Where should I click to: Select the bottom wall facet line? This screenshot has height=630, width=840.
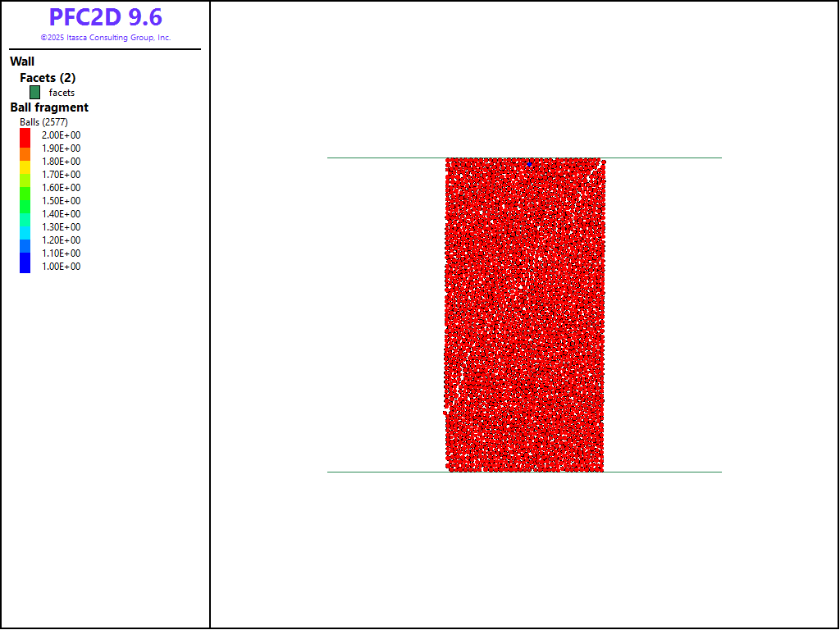click(x=386, y=472)
